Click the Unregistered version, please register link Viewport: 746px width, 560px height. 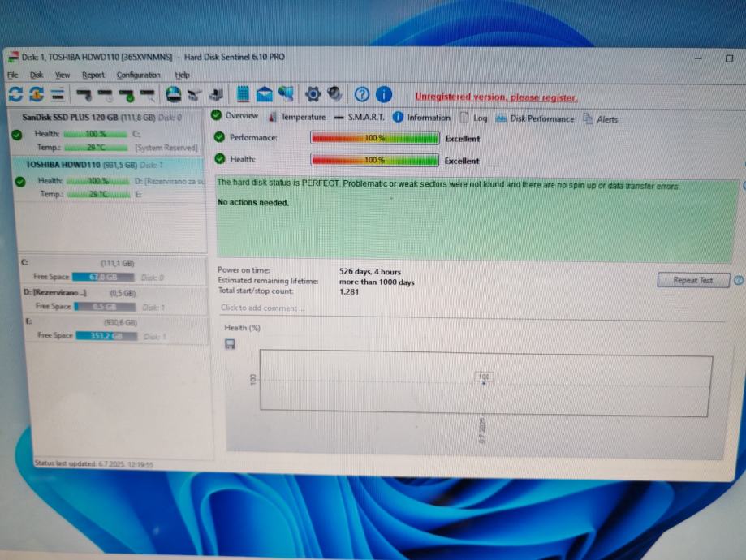[x=496, y=97]
